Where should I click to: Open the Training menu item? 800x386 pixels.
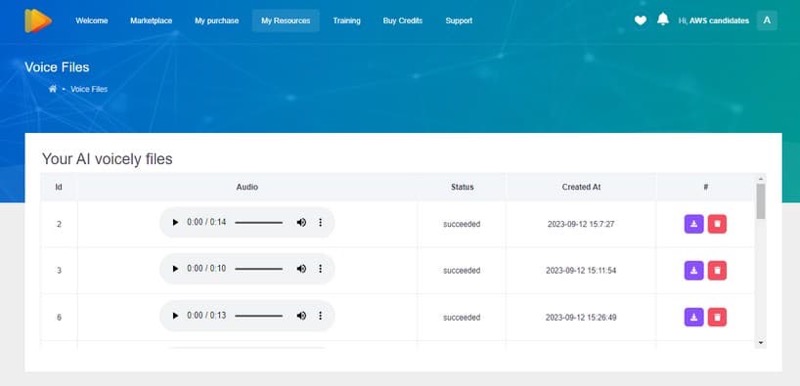click(347, 21)
